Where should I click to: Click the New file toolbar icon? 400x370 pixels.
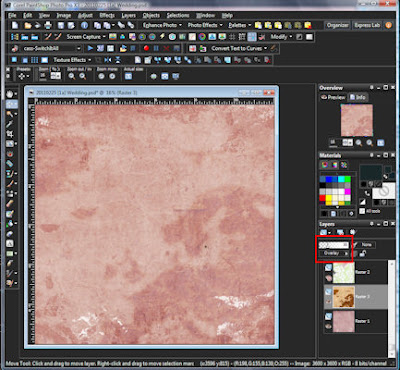pos(15,25)
